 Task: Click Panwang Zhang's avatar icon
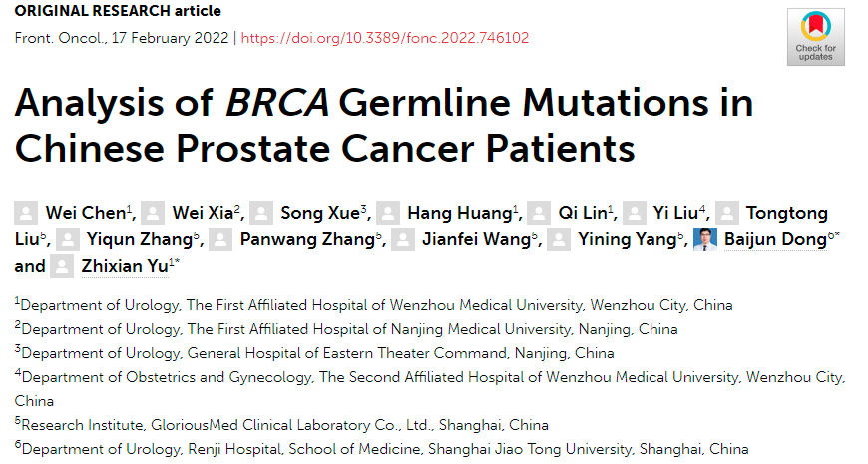coord(220,239)
